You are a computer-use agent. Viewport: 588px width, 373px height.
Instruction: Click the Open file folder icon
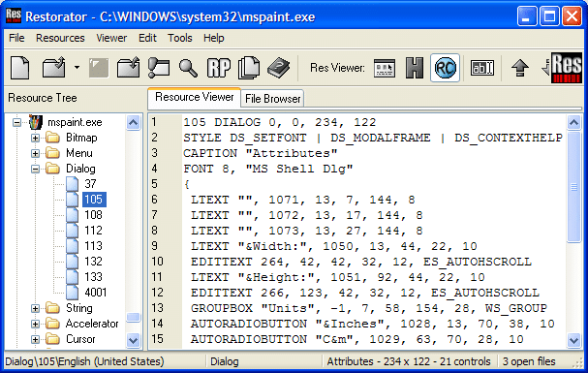point(54,68)
